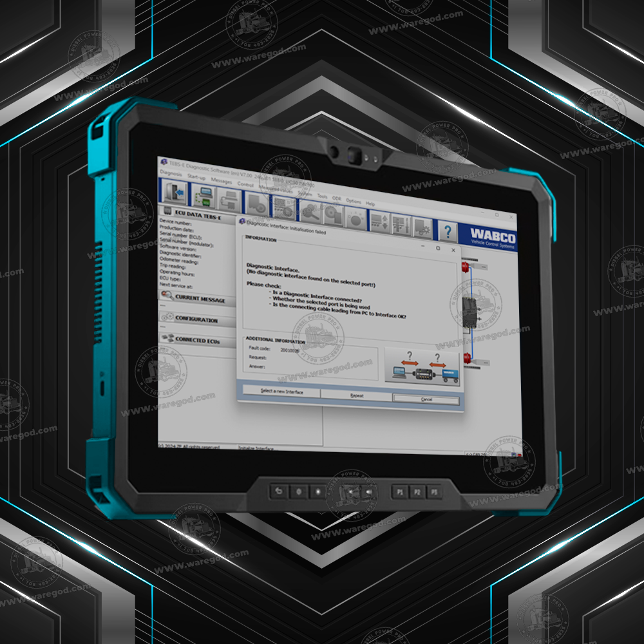
Task: Open the Start-up menu
Action: 196,177
